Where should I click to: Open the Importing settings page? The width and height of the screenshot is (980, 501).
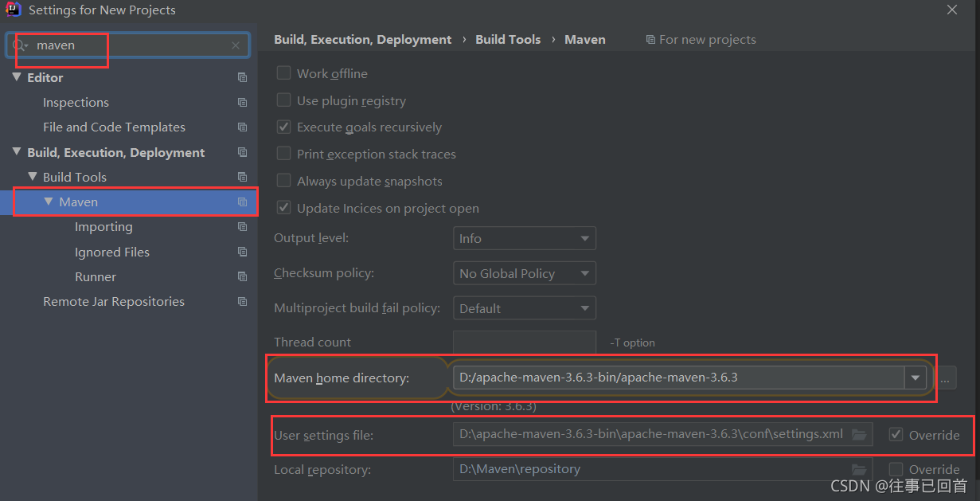pyautogui.click(x=103, y=227)
